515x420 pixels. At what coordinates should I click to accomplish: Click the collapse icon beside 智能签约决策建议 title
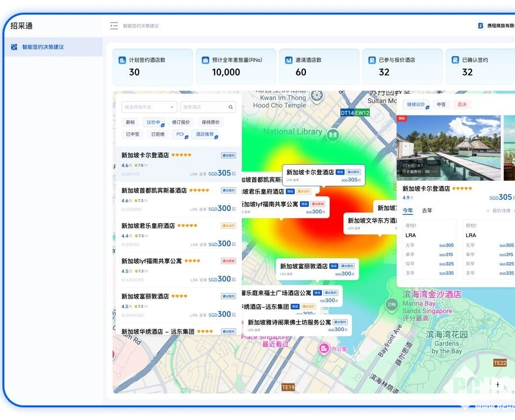pyautogui.click(x=114, y=26)
